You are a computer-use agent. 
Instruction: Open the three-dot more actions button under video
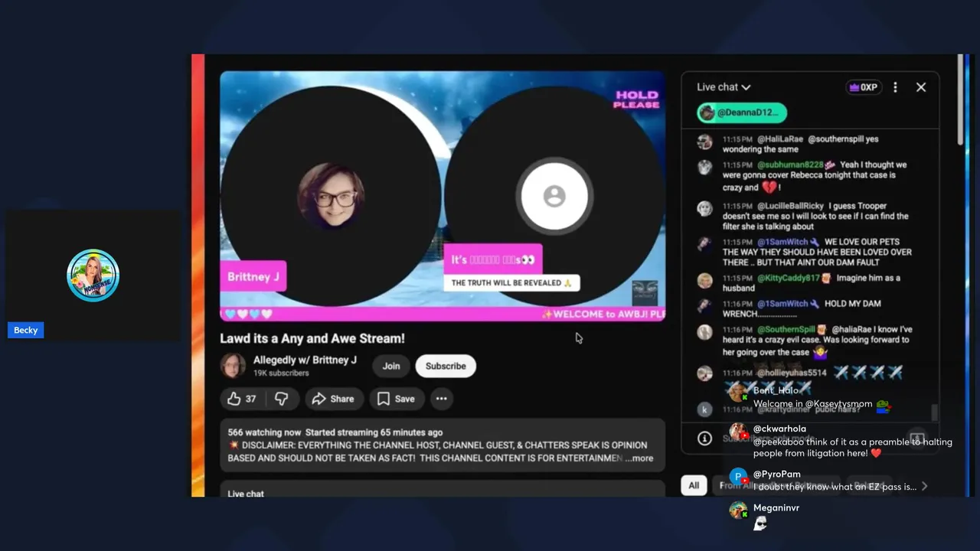click(x=441, y=399)
